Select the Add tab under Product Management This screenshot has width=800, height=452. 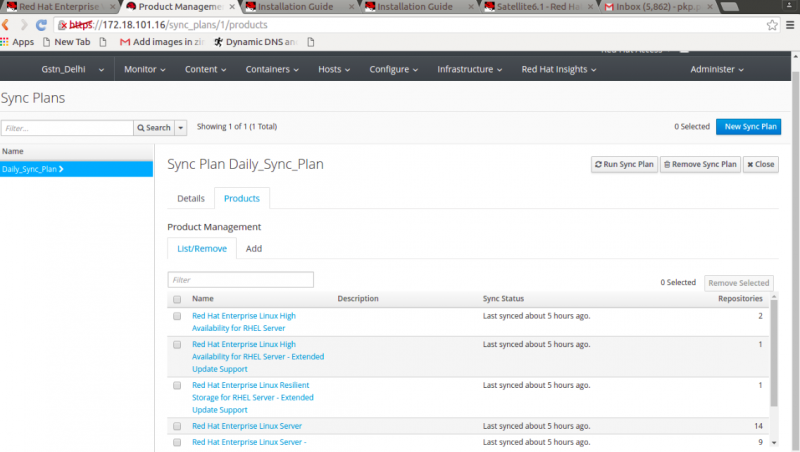point(254,248)
